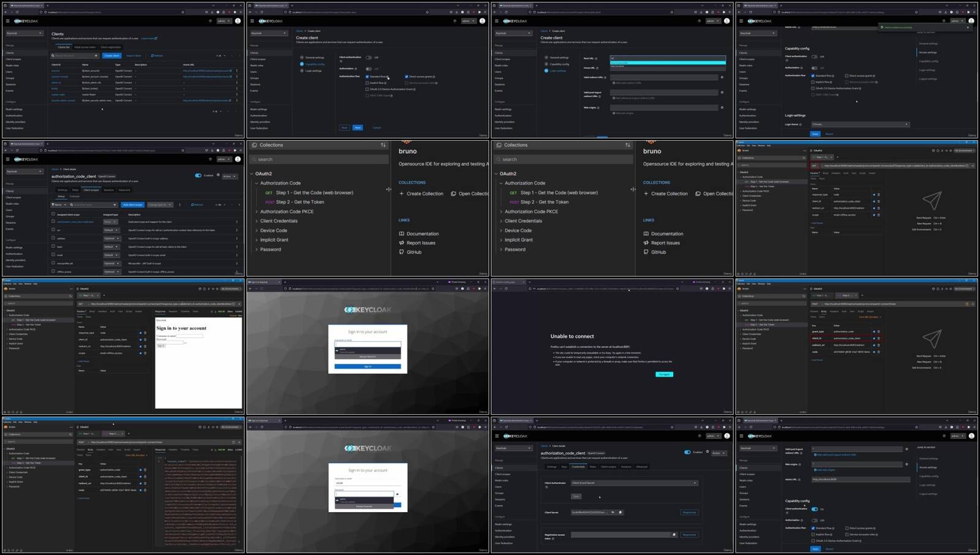Viewport: 980px width, 555px height.
Task: Click the Refresh icon above the Clients table
Action: tap(157, 56)
